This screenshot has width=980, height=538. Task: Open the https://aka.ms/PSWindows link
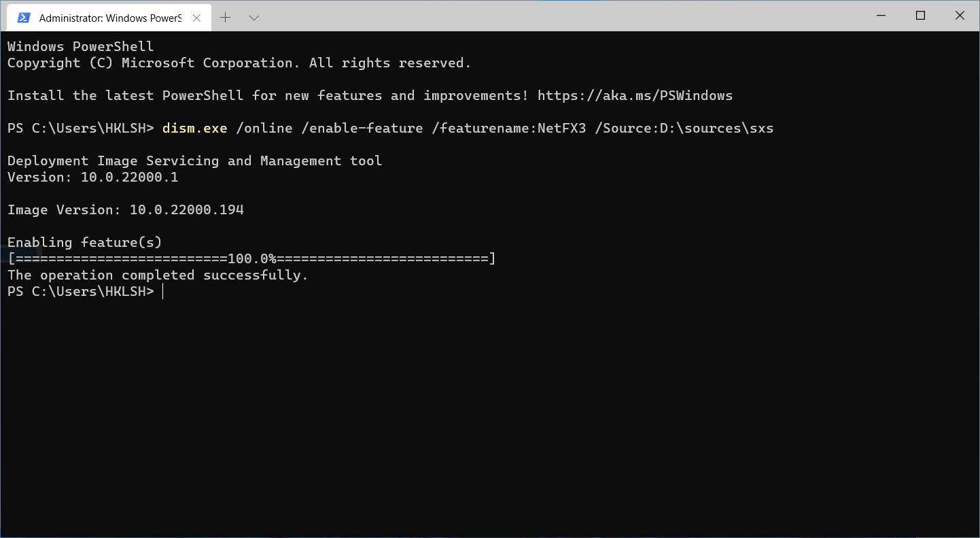[x=635, y=95]
